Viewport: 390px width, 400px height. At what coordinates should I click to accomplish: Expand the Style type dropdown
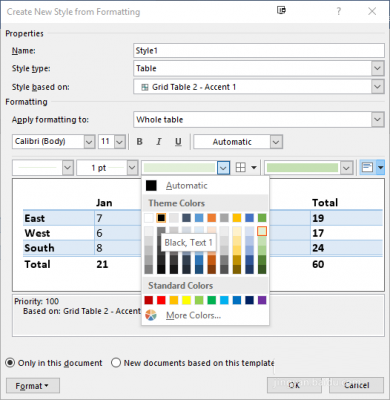(x=377, y=68)
